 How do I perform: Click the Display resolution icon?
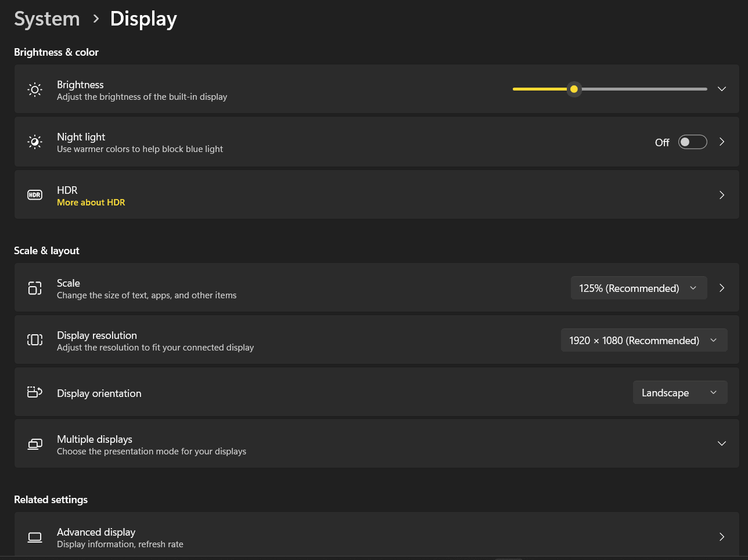tap(34, 340)
